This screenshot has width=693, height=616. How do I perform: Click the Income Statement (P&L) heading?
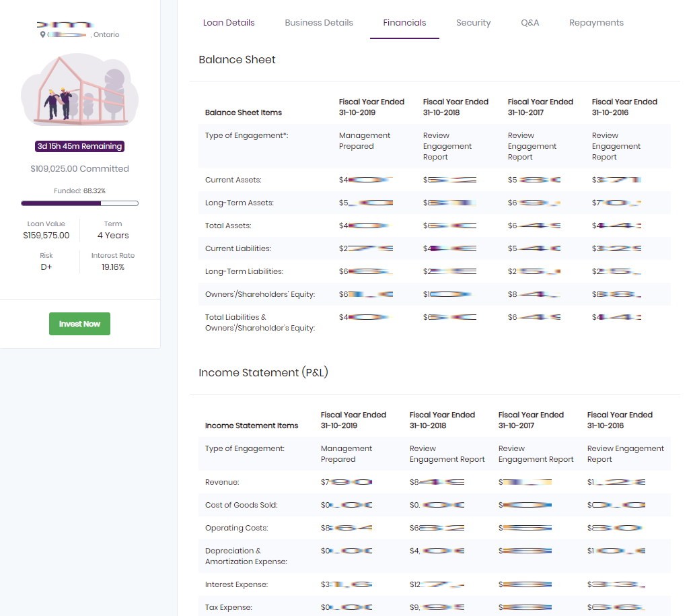263,373
